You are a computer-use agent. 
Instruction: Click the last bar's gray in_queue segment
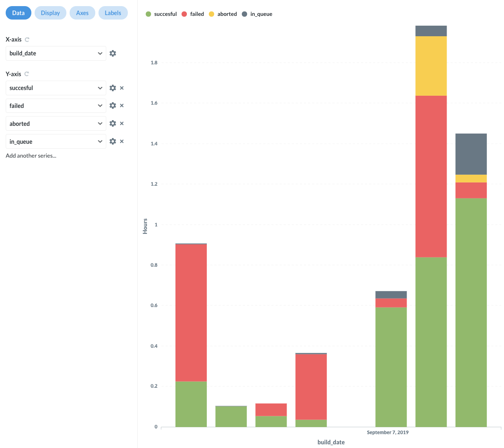pos(471,154)
